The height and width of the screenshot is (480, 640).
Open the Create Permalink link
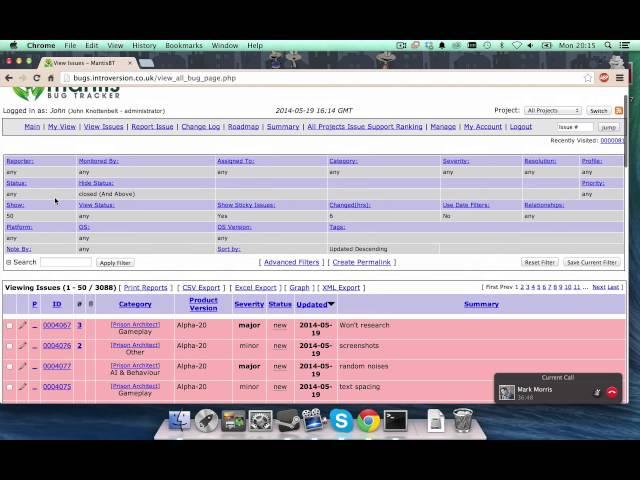point(361,262)
